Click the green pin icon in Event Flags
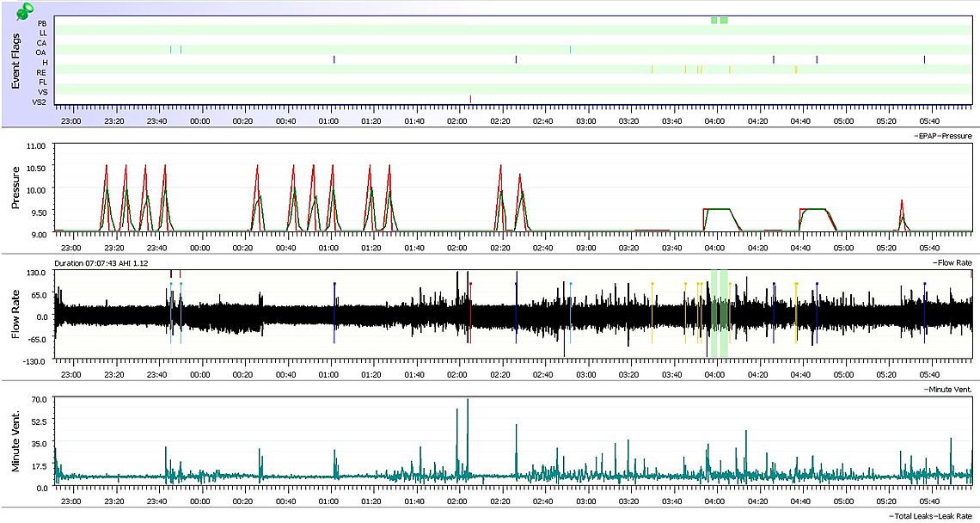Viewport: 980px width, 523px height. click(24, 10)
